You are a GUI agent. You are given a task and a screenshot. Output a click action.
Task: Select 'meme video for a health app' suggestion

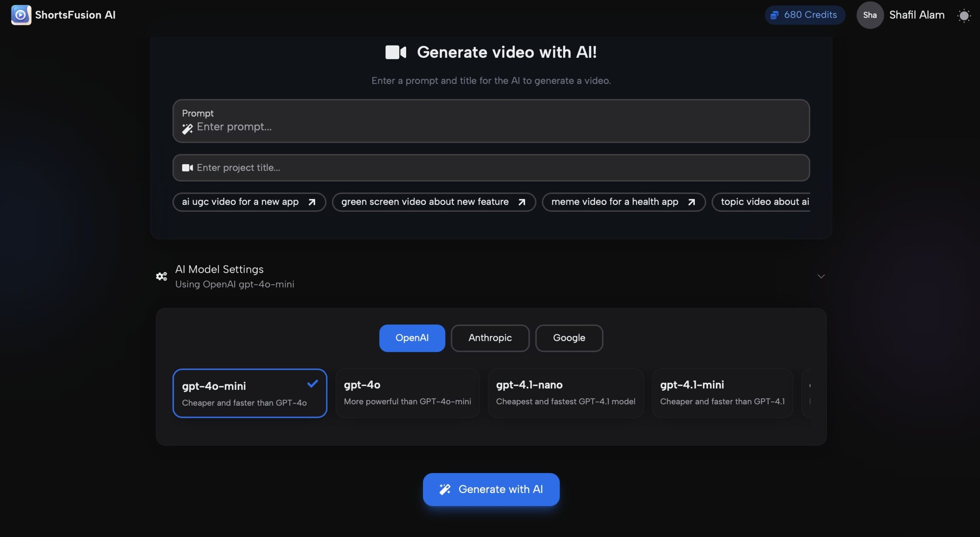(x=624, y=202)
